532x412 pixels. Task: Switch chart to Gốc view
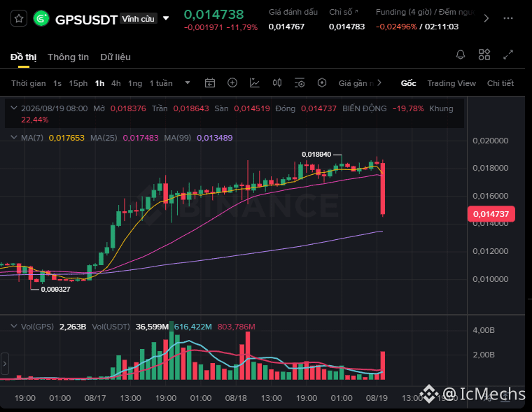click(409, 83)
